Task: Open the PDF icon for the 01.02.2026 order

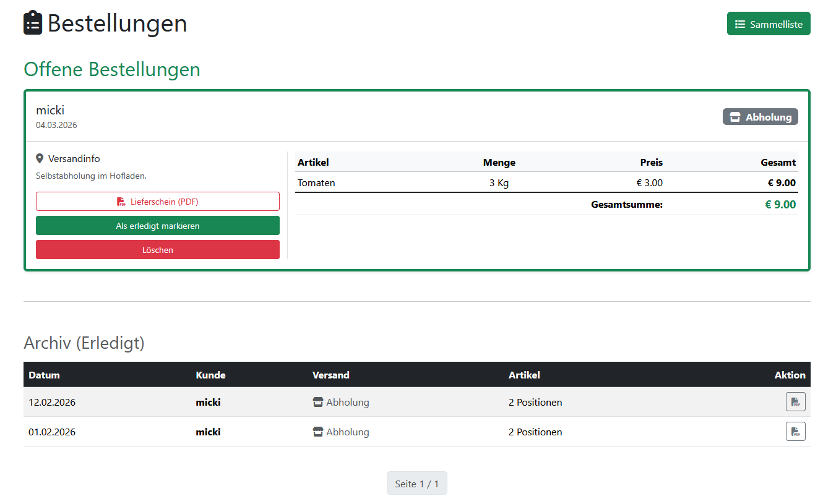Action: [x=795, y=432]
